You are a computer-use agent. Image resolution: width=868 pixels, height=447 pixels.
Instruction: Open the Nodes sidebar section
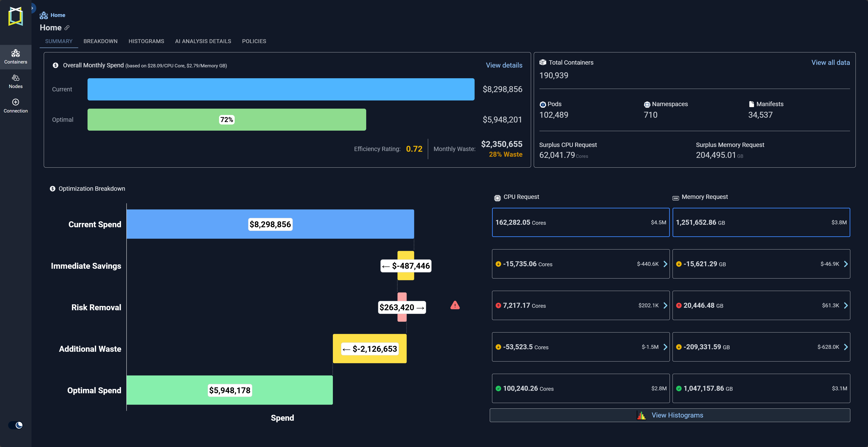click(x=15, y=81)
